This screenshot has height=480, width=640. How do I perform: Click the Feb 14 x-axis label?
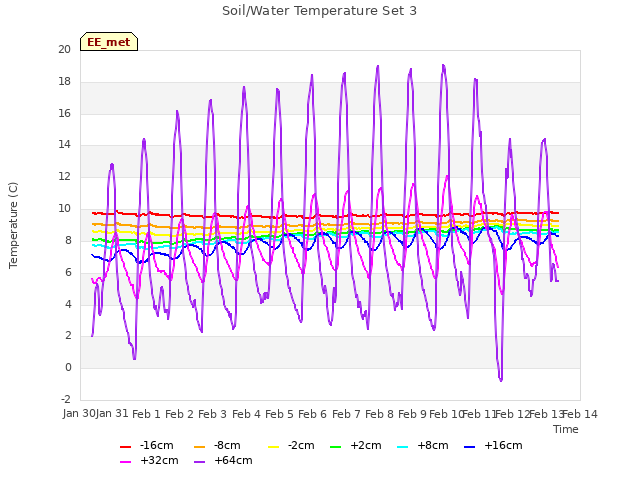[x=580, y=414]
